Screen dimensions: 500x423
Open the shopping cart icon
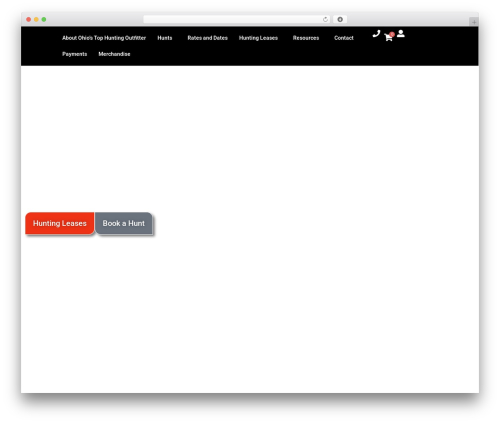point(389,37)
